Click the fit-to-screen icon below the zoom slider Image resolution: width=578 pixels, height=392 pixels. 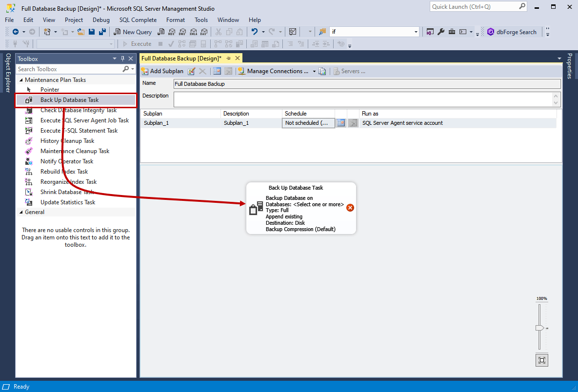(541, 360)
